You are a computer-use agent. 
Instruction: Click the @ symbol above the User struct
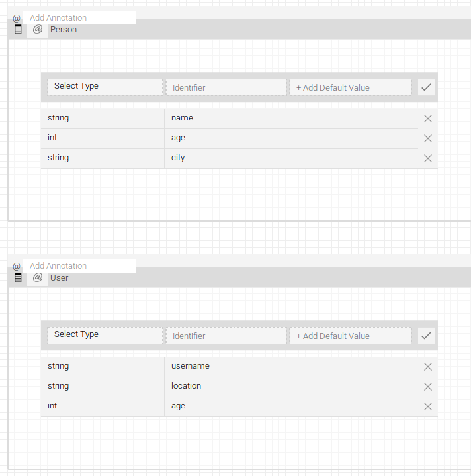[17, 266]
